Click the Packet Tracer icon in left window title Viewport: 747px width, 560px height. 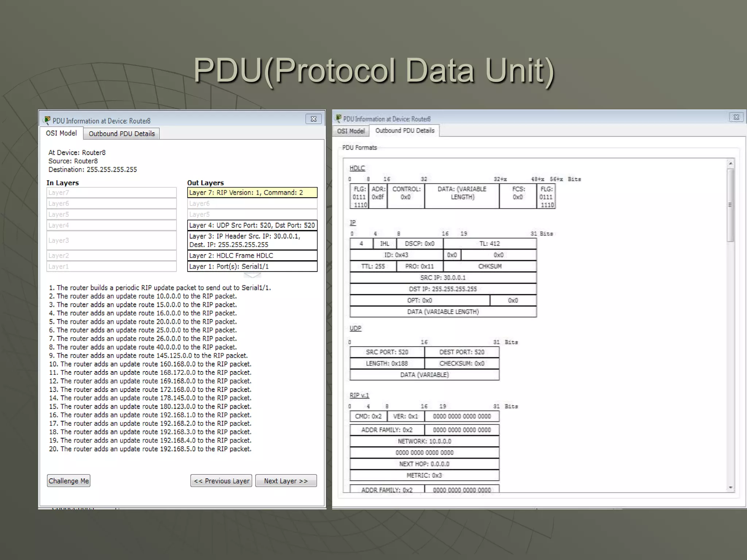coord(47,120)
